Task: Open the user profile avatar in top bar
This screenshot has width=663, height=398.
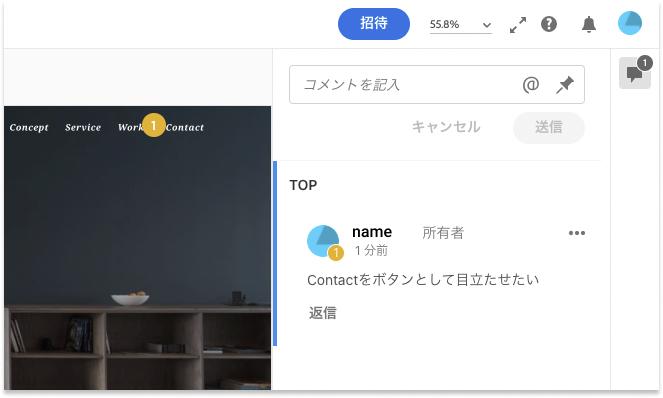Action: pos(630,23)
